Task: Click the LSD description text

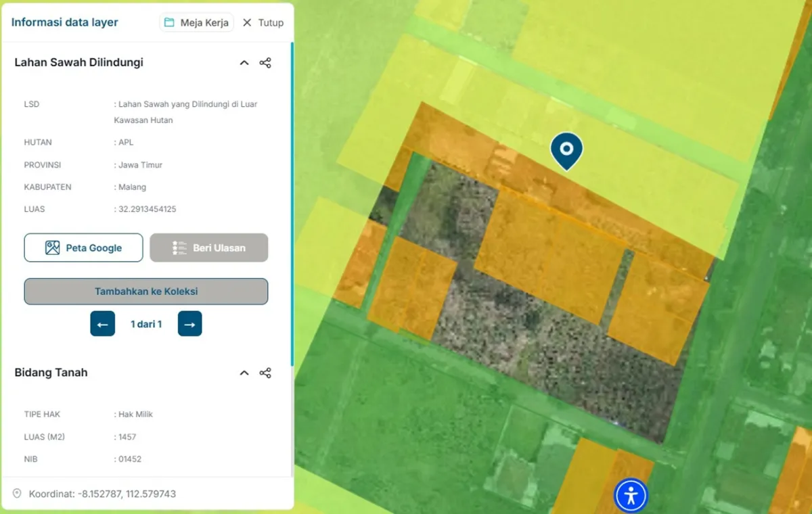Action: [187, 112]
